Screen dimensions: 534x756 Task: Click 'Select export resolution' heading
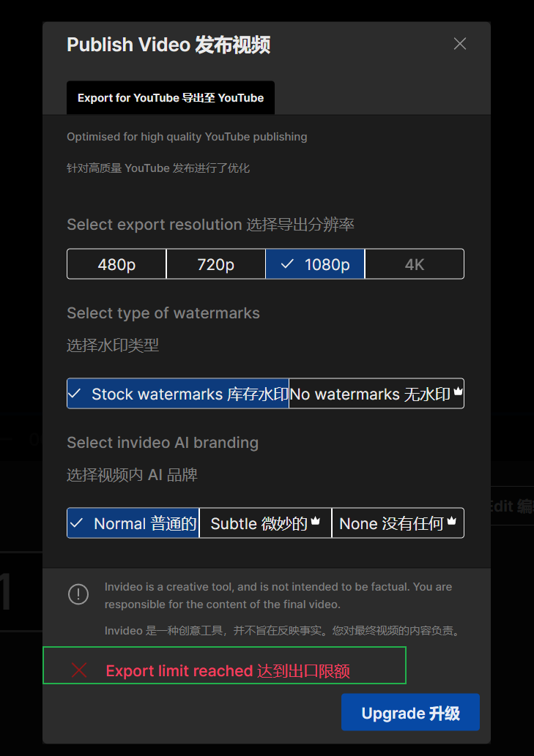210,224
